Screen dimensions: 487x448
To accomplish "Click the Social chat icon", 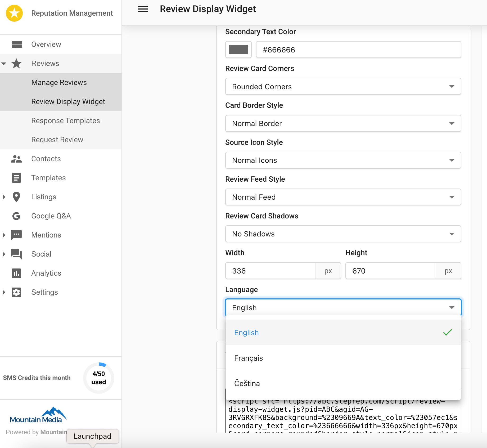I will coord(16,254).
